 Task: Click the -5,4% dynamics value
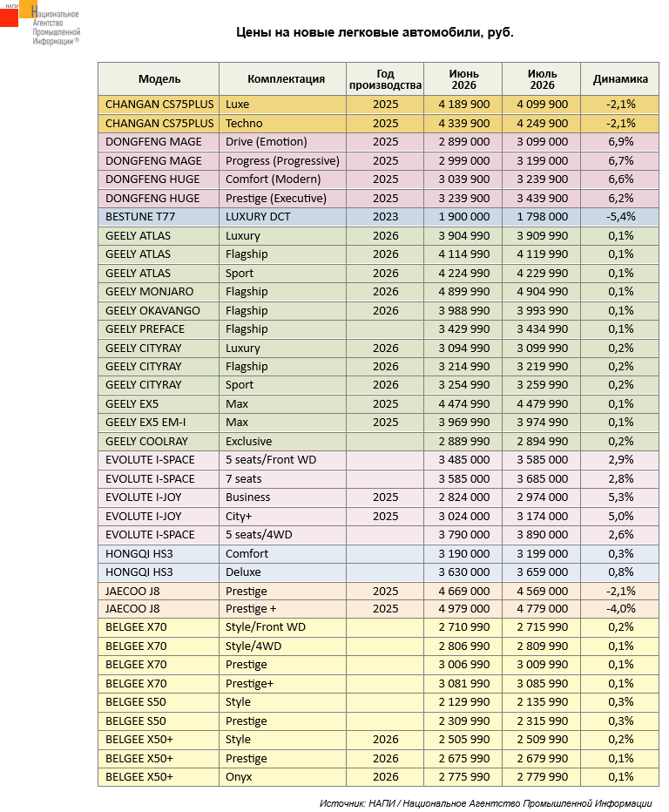tap(620, 217)
